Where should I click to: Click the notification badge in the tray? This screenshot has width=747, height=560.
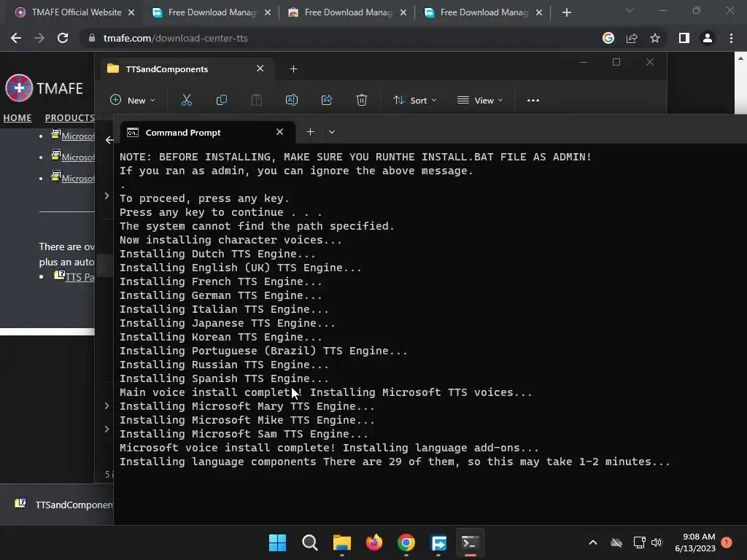[727, 542]
